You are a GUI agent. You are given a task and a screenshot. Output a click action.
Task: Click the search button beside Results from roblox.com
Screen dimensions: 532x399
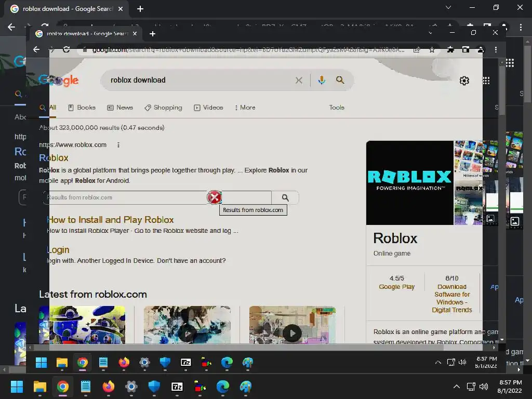click(x=285, y=197)
